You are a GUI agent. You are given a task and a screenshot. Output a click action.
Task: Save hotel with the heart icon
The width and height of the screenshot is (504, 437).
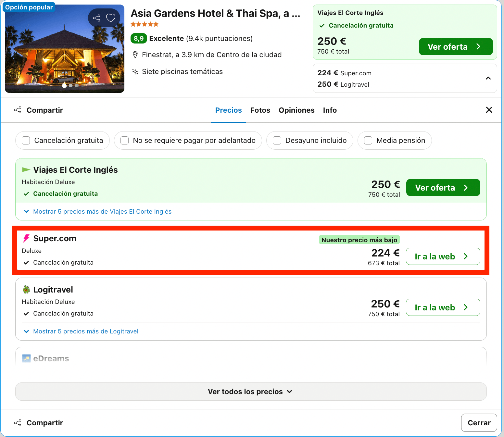[111, 18]
